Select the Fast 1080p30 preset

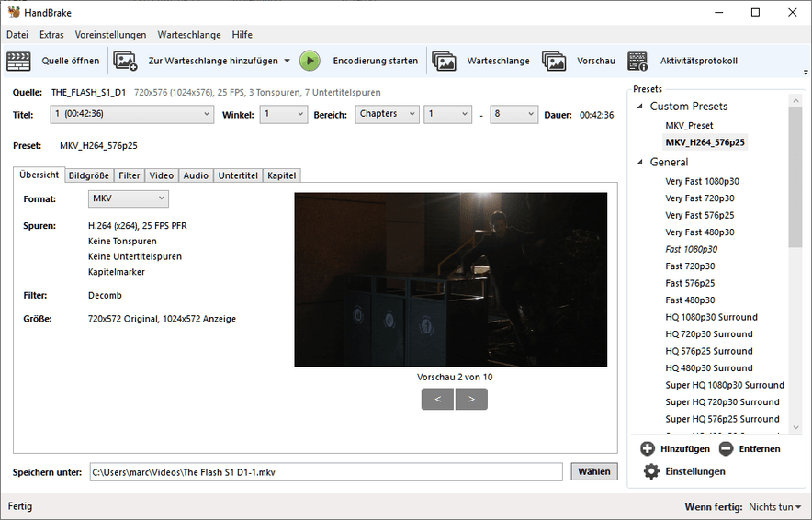(x=692, y=249)
